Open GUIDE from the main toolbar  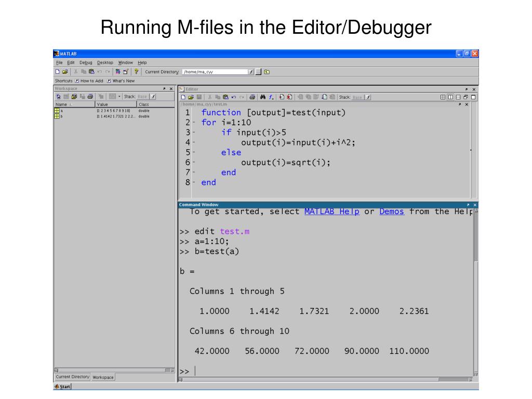[x=126, y=72]
